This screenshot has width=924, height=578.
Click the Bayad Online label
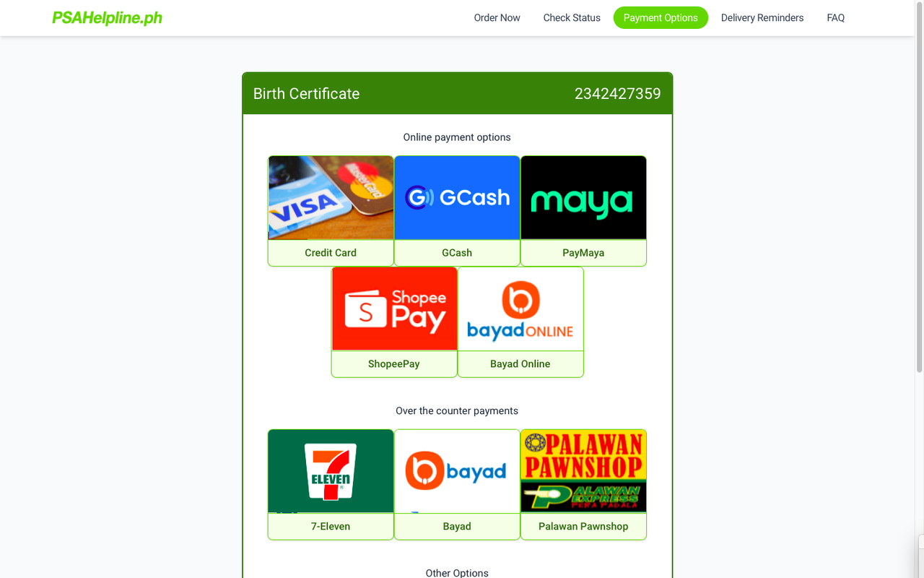520,364
